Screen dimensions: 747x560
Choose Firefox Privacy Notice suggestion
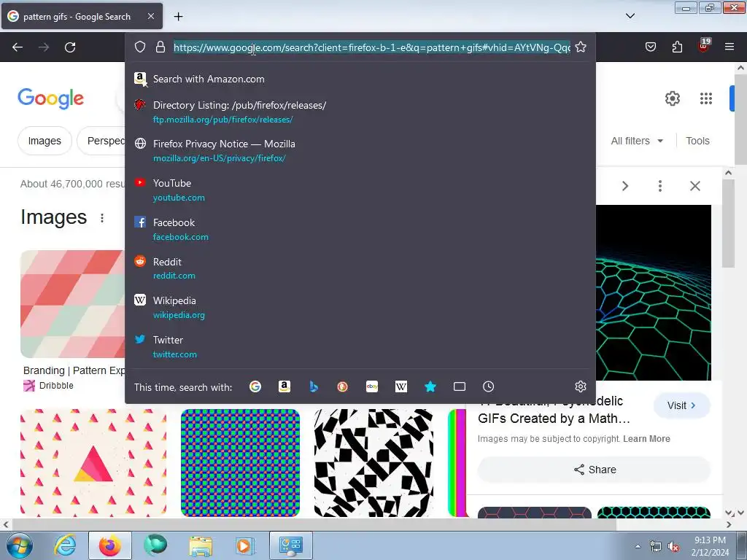[x=360, y=150]
